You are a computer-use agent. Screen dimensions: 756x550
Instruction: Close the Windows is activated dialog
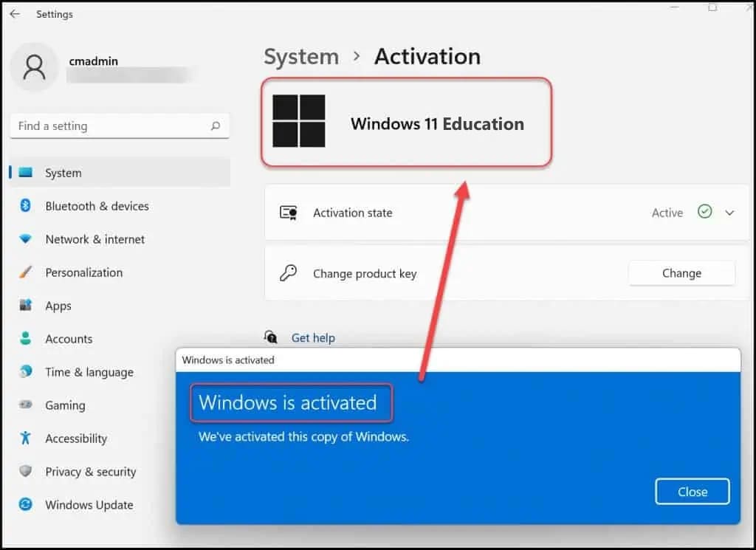pyautogui.click(x=692, y=492)
